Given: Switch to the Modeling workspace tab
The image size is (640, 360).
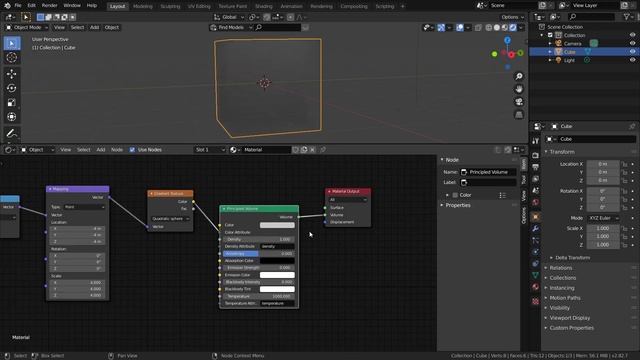Looking at the screenshot, I should (x=142, y=6).
